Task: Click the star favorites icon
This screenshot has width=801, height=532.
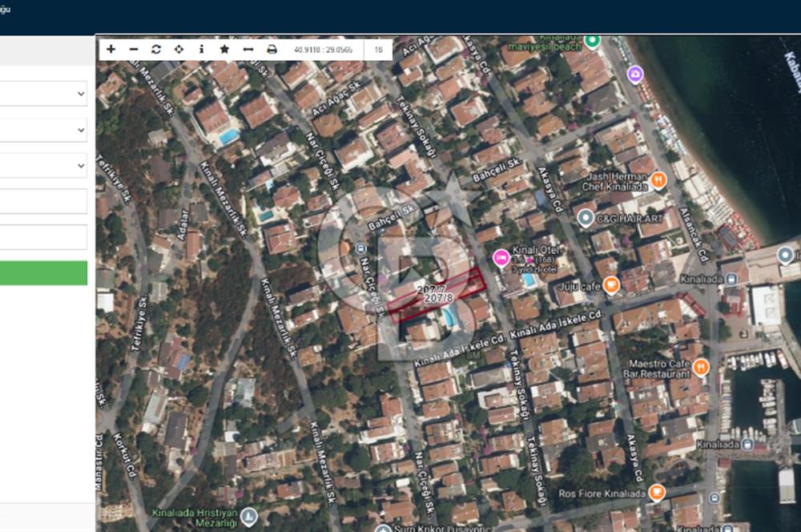Action: [224, 49]
